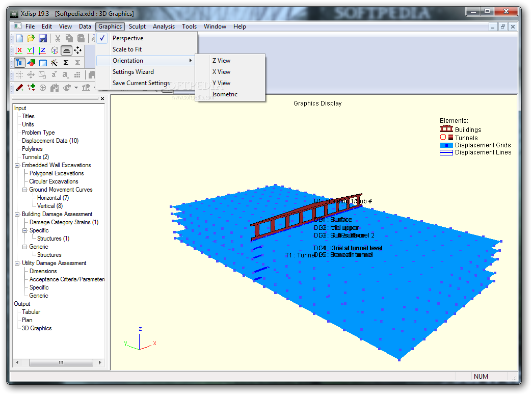Screen dimensions: 532x395
Task: Launch the wizard wand icon
Action: point(55,63)
